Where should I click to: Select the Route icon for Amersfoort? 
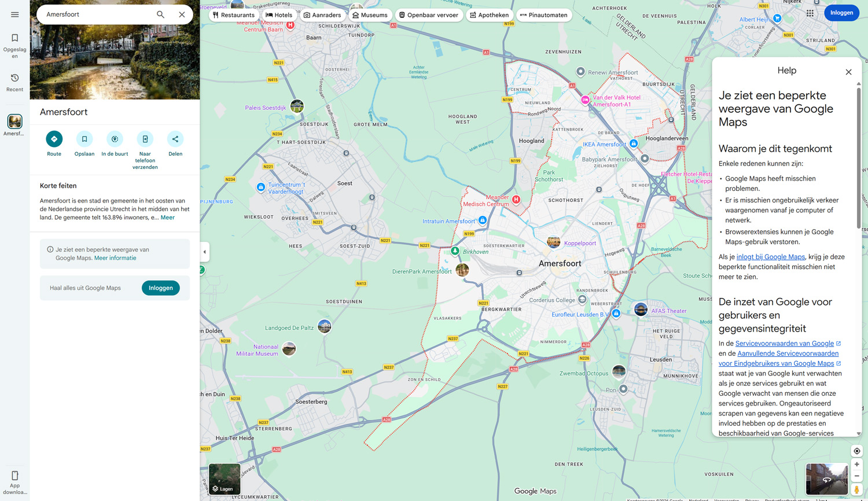click(54, 139)
